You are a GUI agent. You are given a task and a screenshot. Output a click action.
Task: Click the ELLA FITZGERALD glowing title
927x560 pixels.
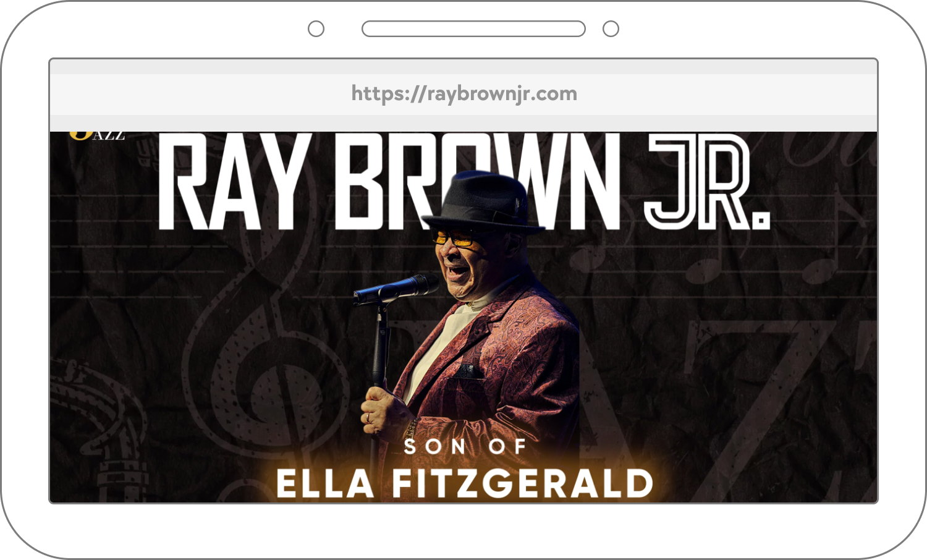click(465, 483)
